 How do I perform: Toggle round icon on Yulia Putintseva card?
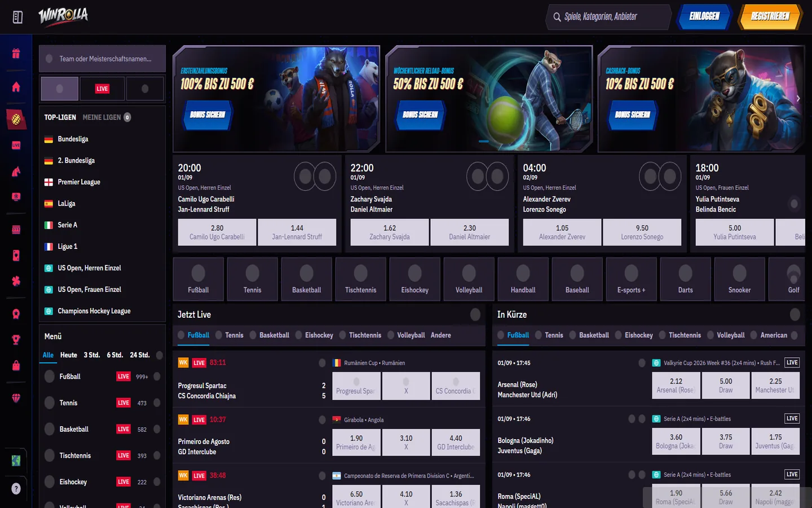point(794,204)
